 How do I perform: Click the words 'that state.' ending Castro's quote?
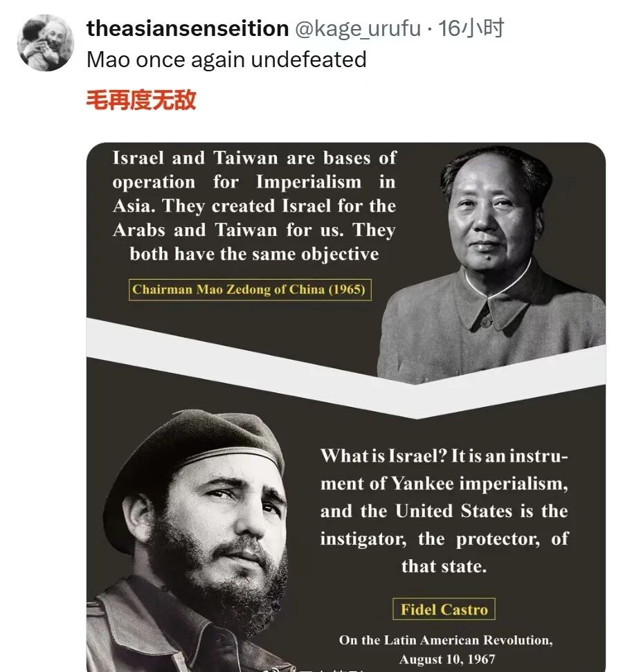click(444, 566)
